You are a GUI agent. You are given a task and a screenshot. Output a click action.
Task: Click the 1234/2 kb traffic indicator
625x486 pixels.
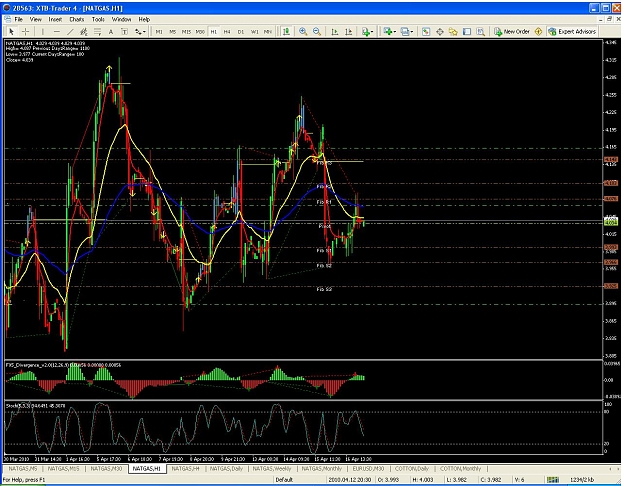(x=582, y=480)
